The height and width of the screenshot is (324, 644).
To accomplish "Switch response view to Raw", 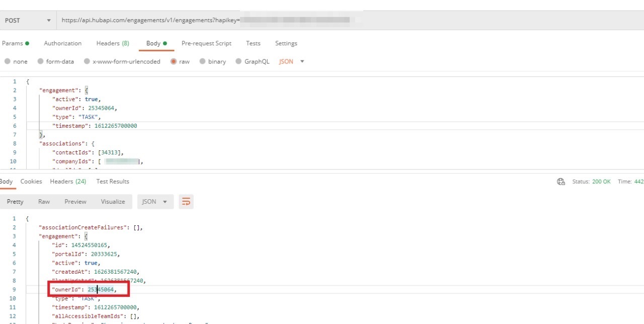I will pyautogui.click(x=44, y=201).
